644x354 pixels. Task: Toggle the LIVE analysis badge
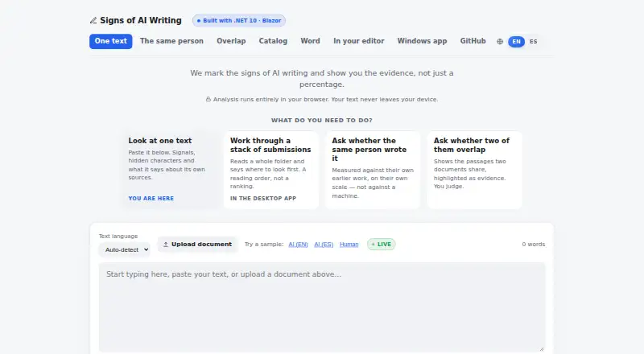click(x=381, y=245)
